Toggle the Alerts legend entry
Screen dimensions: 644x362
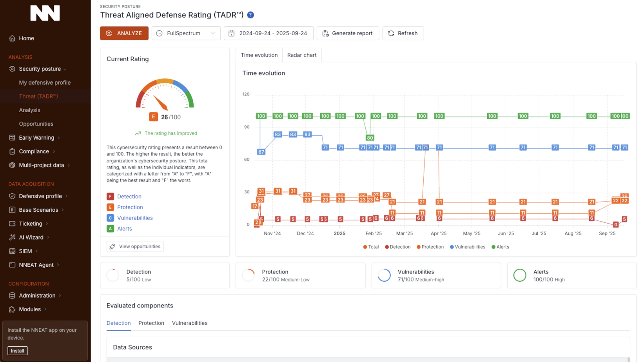pyautogui.click(x=500, y=247)
